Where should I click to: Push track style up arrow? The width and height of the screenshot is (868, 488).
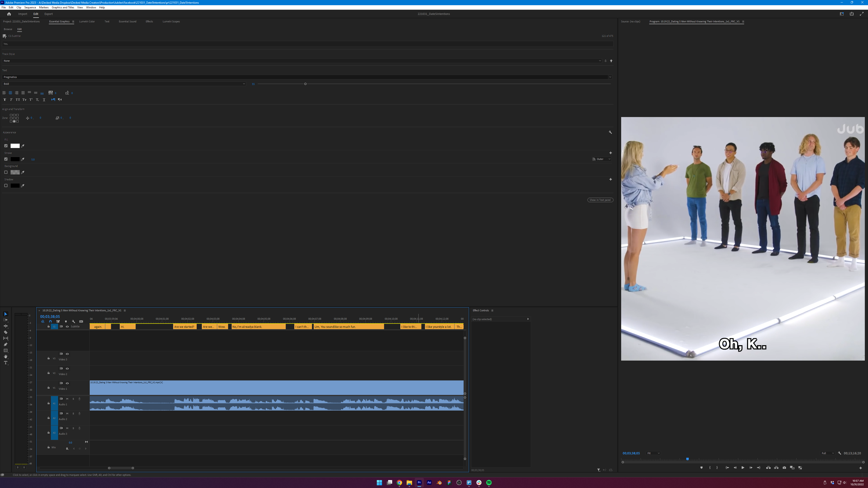611,61
